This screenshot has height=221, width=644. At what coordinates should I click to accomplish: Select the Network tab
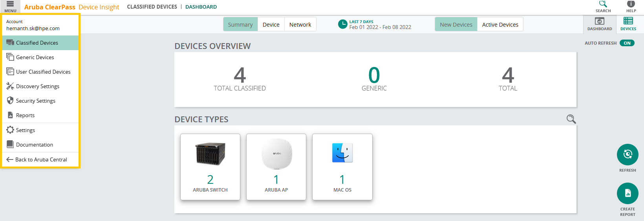pos(300,24)
